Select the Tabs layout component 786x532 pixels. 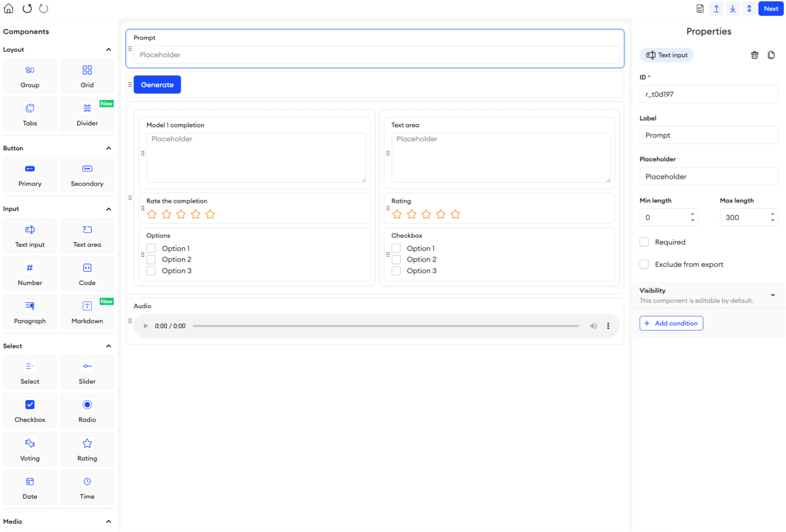click(30, 113)
